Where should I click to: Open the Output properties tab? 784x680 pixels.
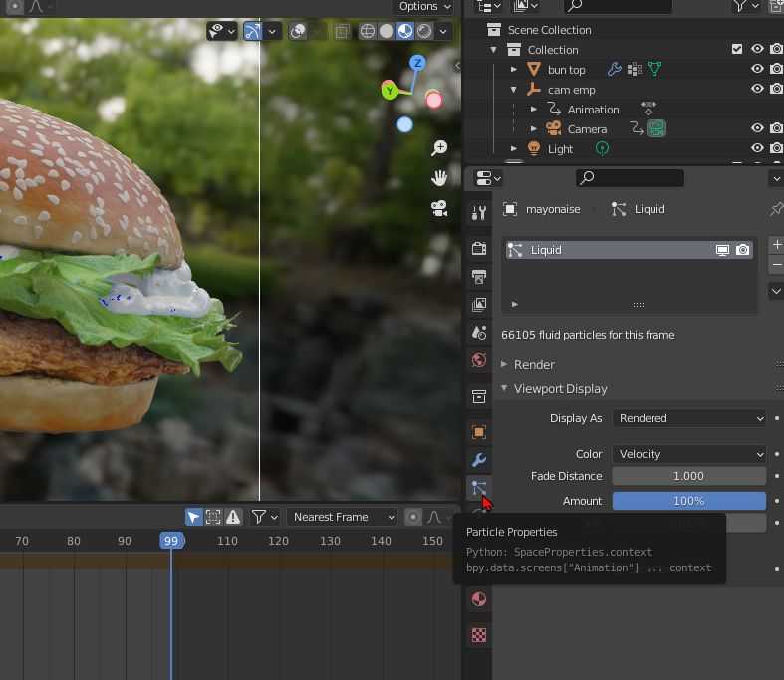click(x=478, y=277)
